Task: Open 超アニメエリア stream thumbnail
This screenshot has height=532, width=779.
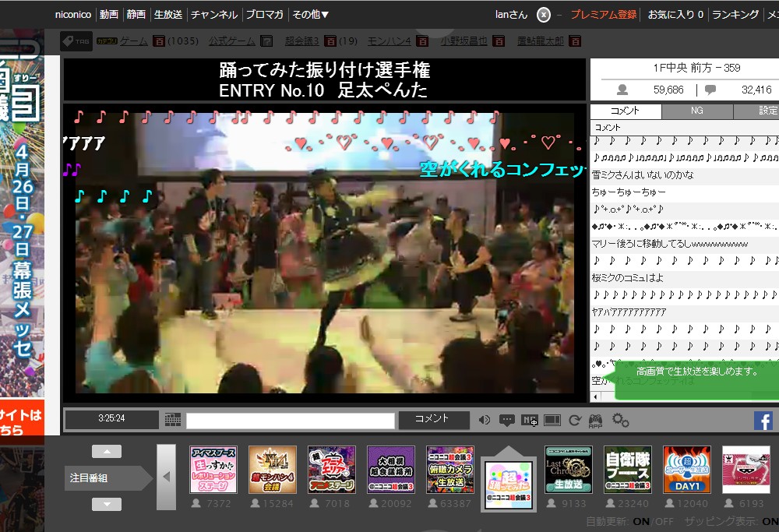Action: [x=331, y=470]
